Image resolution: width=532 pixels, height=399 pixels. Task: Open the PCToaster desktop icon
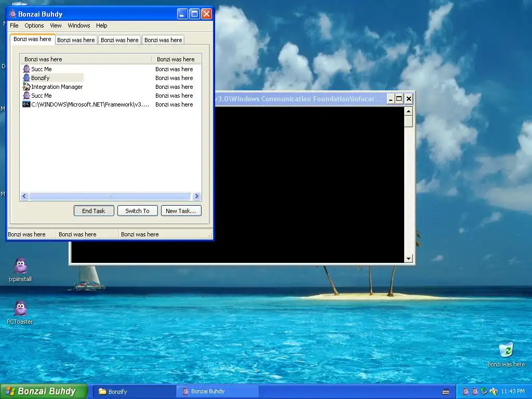click(x=20, y=308)
